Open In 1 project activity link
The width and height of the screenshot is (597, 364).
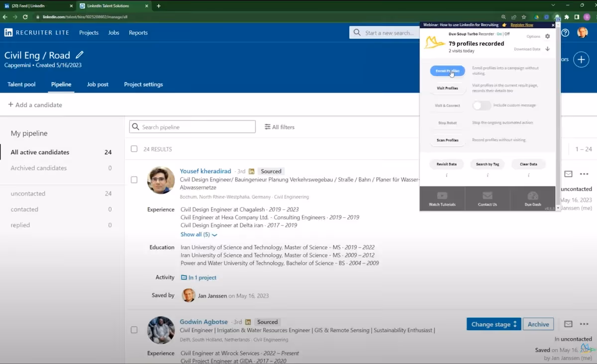199,277
